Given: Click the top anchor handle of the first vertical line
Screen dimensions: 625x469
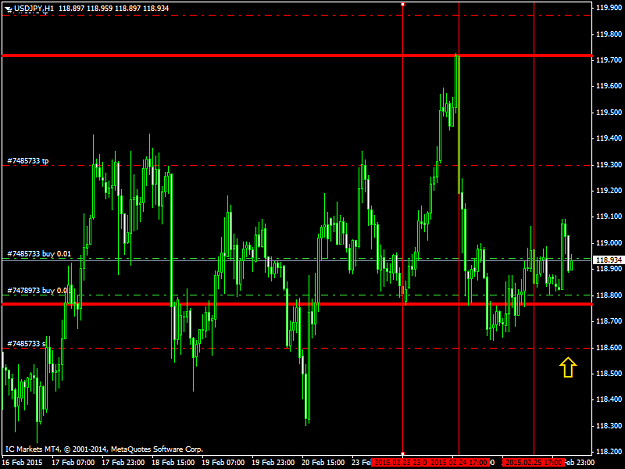Looking at the screenshot, I should [403, 4].
